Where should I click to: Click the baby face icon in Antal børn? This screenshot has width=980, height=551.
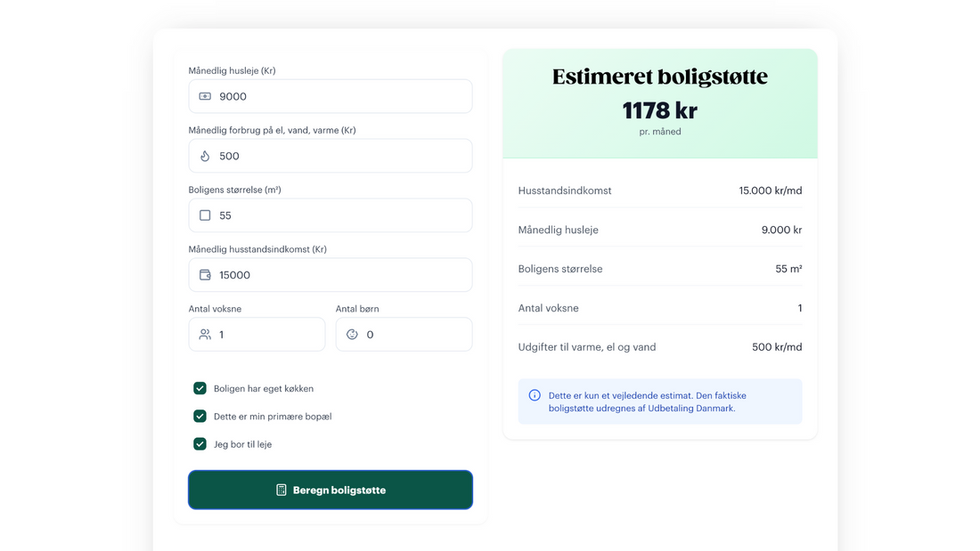coord(352,335)
